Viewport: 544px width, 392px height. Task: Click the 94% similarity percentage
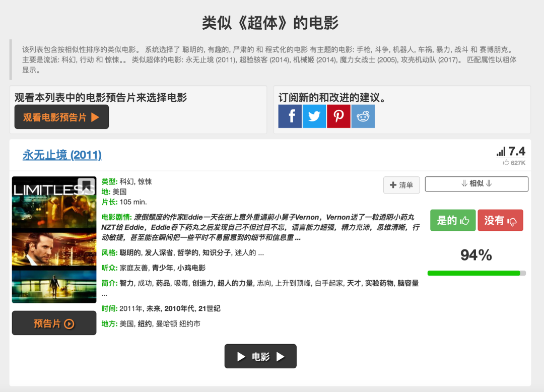click(x=476, y=255)
